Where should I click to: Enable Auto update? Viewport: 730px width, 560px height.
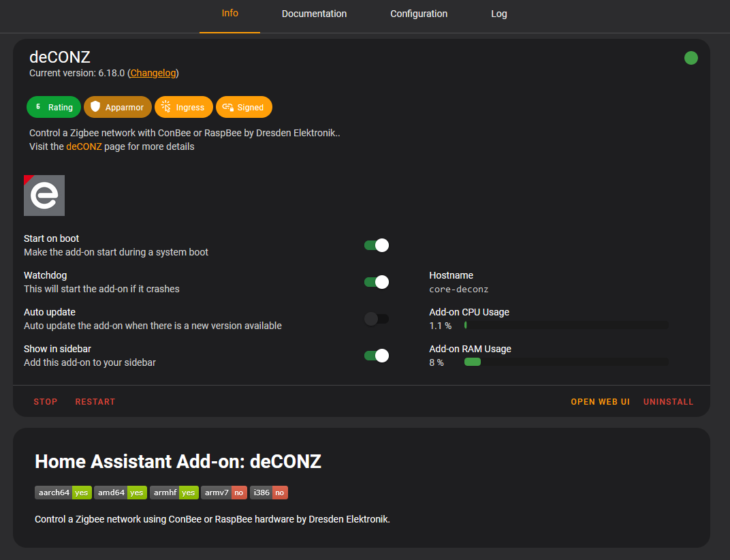click(x=376, y=318)
